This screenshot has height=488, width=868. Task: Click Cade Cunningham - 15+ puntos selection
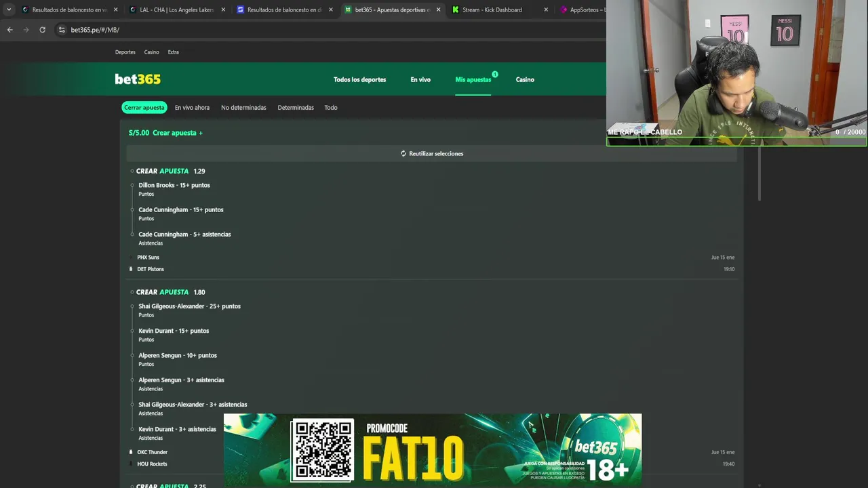pyautogui.click(x=181, y=209)
